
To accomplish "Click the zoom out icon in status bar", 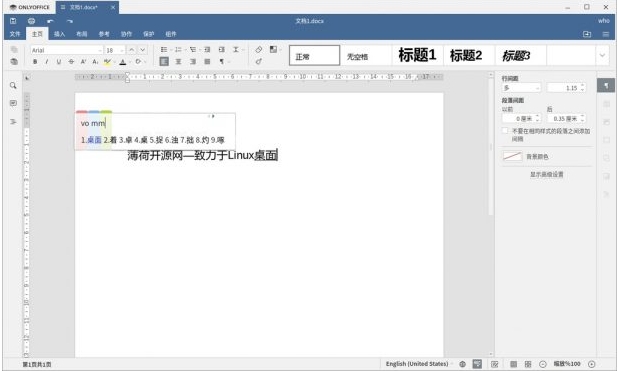I will (x=543, y=364).
